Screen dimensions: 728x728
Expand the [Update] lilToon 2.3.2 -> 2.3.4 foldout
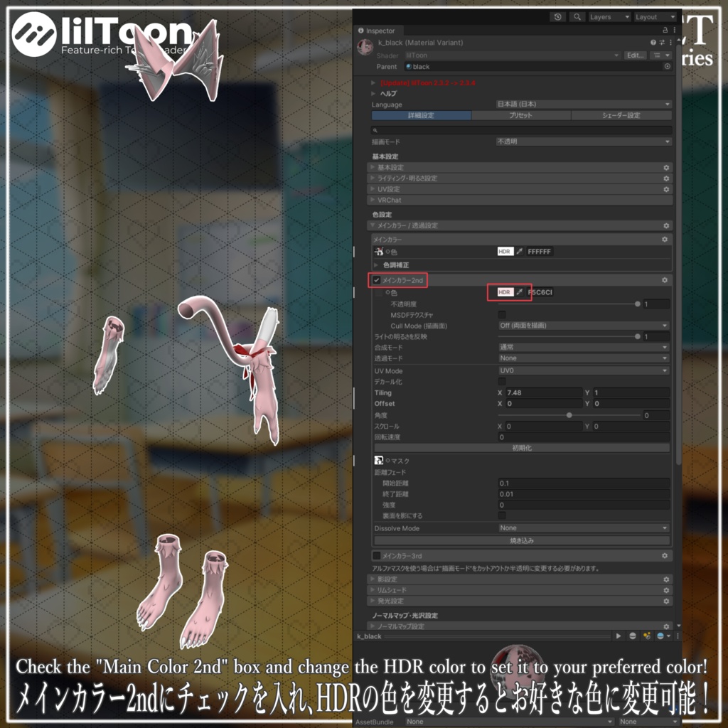tap(373, 82)
